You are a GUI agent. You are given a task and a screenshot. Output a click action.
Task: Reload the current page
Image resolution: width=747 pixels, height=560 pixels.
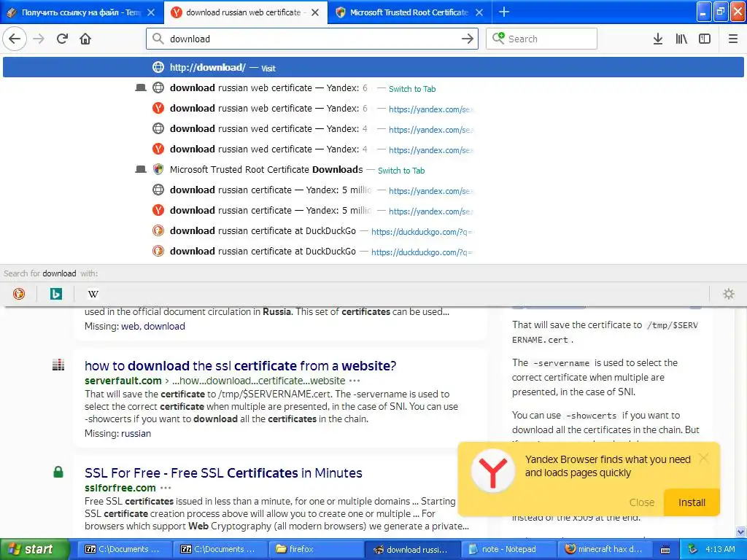click(62, 39)
